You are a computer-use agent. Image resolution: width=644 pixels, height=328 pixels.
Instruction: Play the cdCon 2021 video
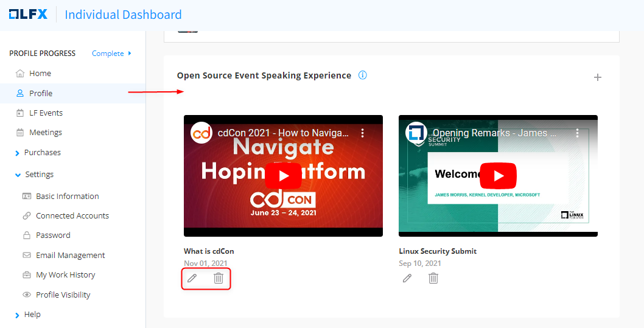tap(283, 176)
